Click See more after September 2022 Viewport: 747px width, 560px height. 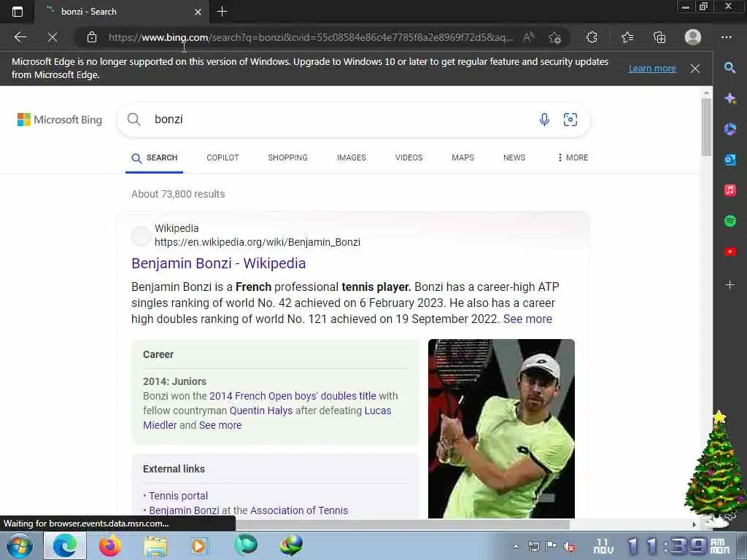pyautogui.click(x=528, y=319)
